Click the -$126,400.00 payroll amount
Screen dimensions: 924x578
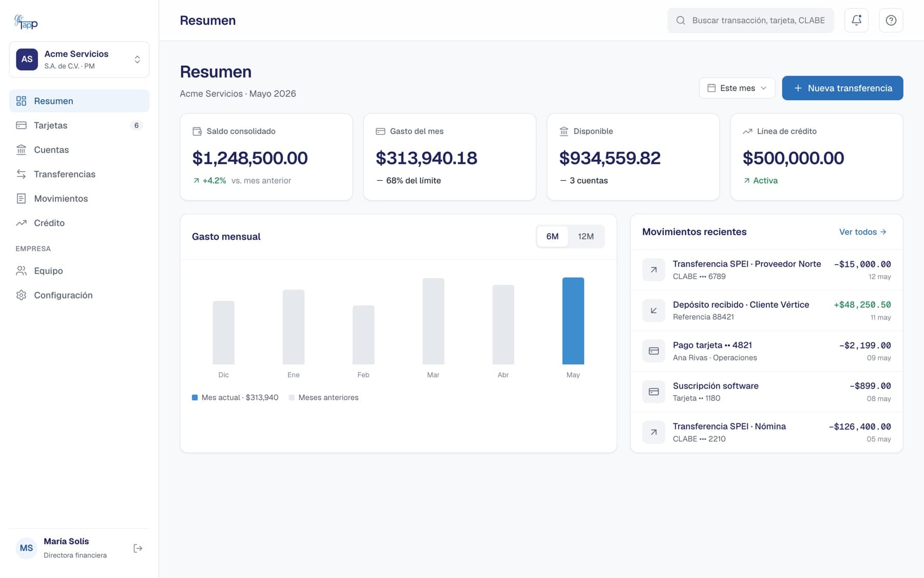[x=860, y=426]
